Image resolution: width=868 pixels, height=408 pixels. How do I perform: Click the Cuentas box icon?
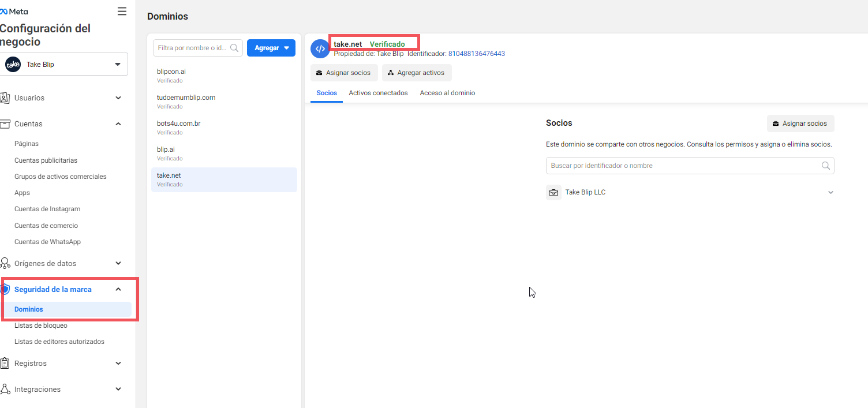point(5,124)
